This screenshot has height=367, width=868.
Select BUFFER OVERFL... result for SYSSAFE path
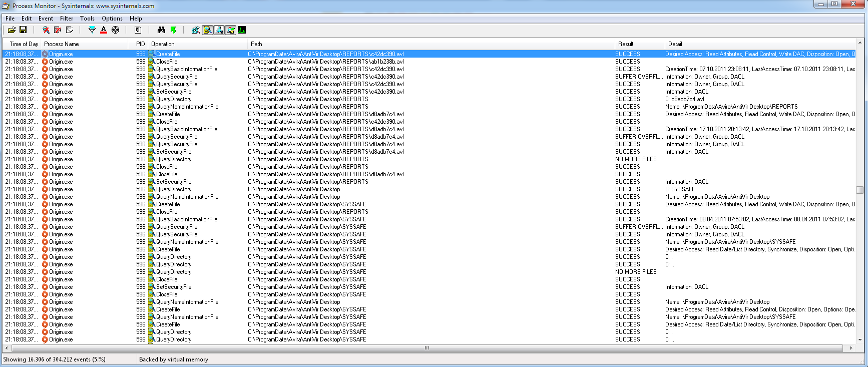coord(639,227)
